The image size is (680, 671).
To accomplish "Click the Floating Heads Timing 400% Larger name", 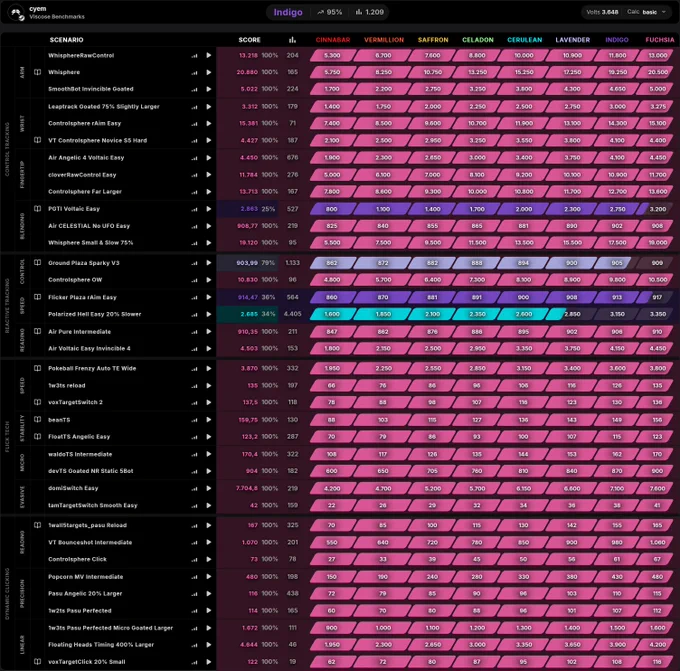I will click(x=101, y=645).
